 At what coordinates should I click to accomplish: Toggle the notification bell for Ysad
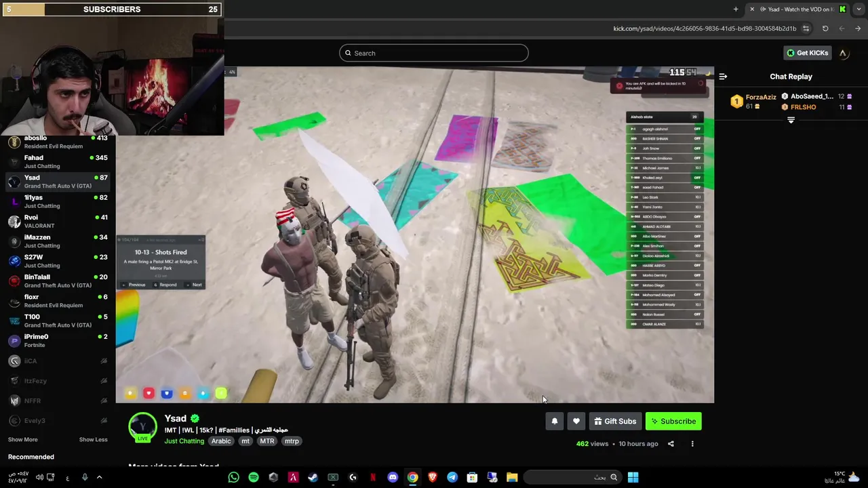[x=555, y=422]
